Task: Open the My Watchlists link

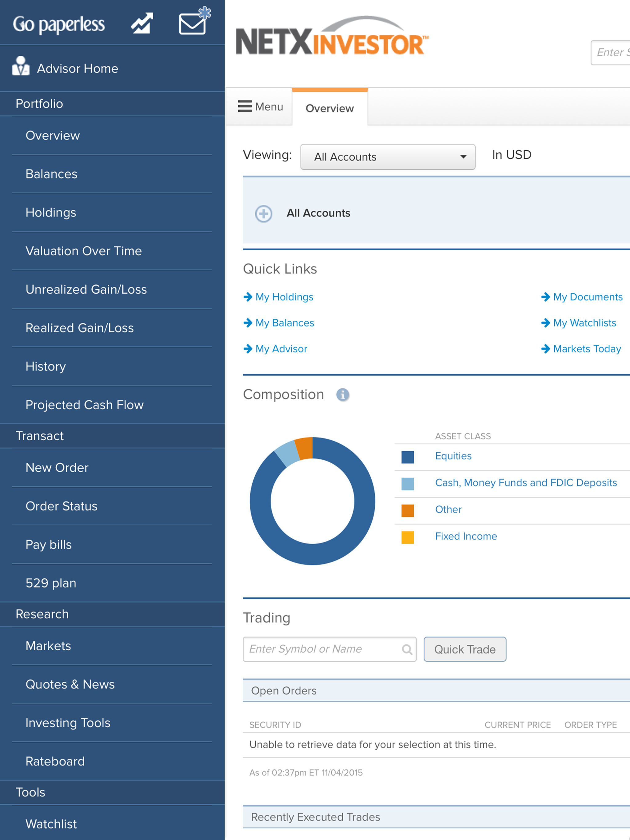Action: (584, 323)
